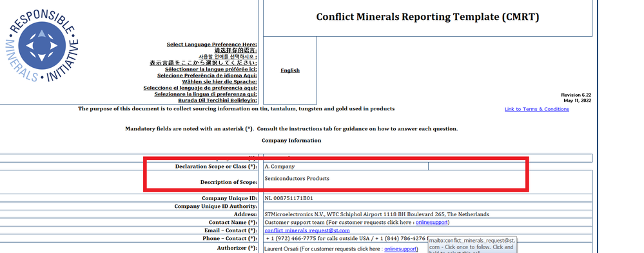
Task: Click the 'Semiconductors Products' scope description cell
Action: pyautogui.click(x=427, y=182)
